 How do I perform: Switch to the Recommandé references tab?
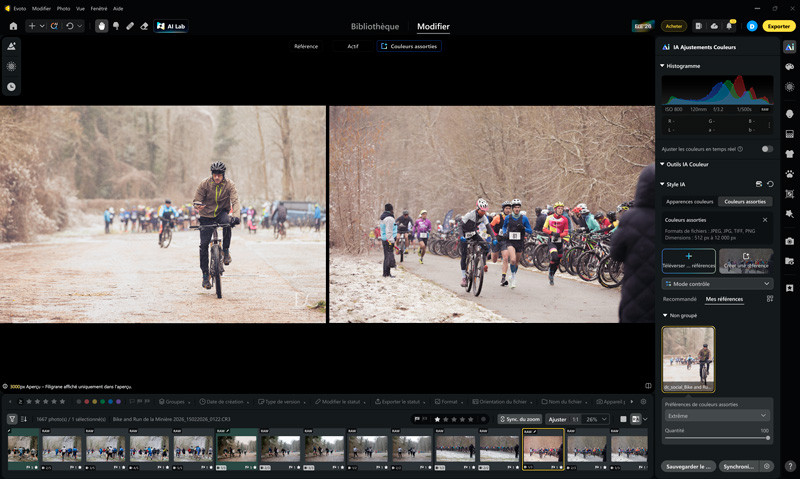click(680, 299)
